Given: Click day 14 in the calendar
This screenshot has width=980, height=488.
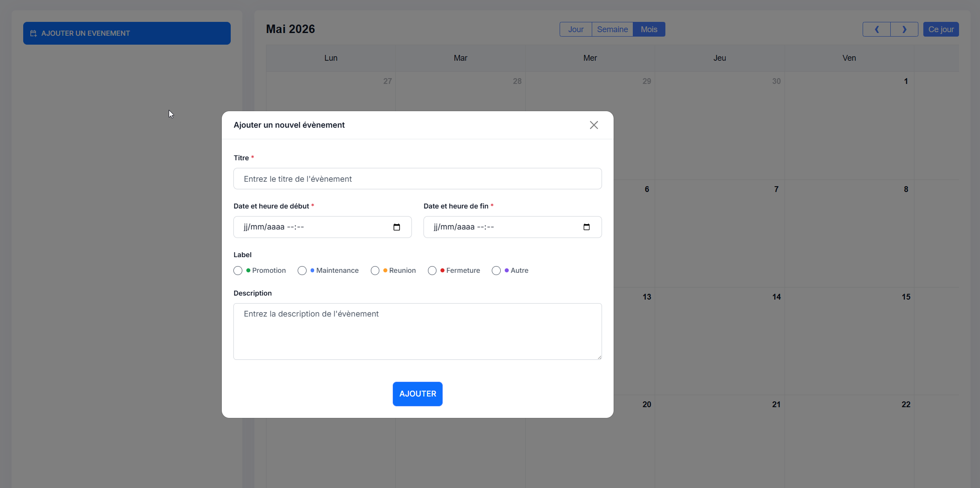Looking at the screenshot, I should click(x=777, y=297).
